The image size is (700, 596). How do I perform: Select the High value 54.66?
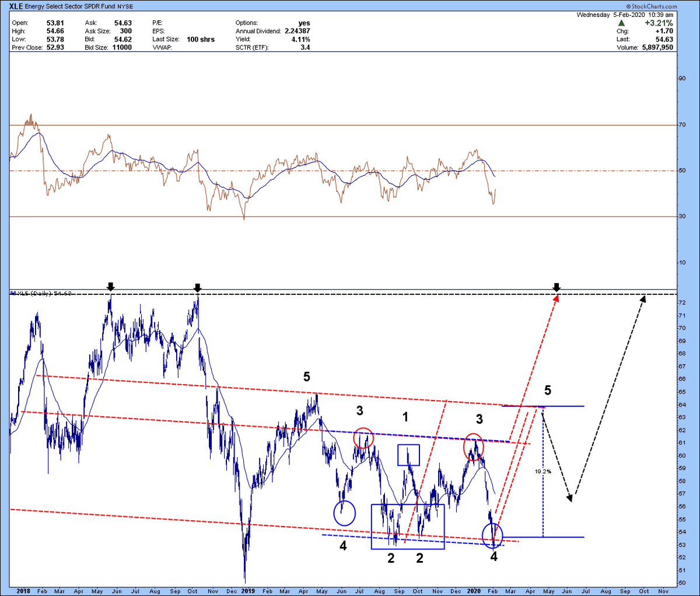pos(55,32)
